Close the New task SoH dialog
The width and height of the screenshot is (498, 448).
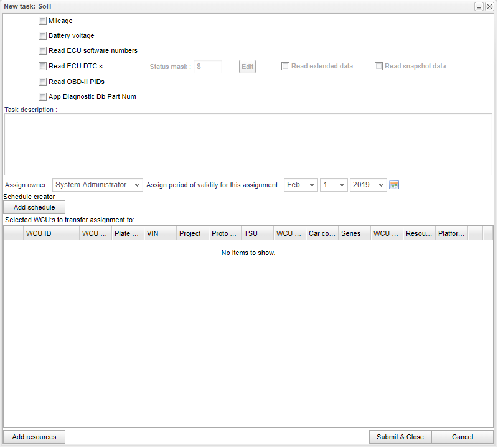pos(489,6)
